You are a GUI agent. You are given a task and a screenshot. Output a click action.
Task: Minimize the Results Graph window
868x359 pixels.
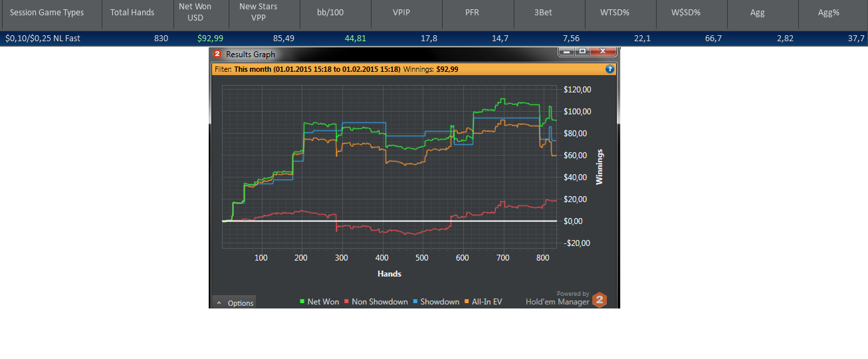567,52
